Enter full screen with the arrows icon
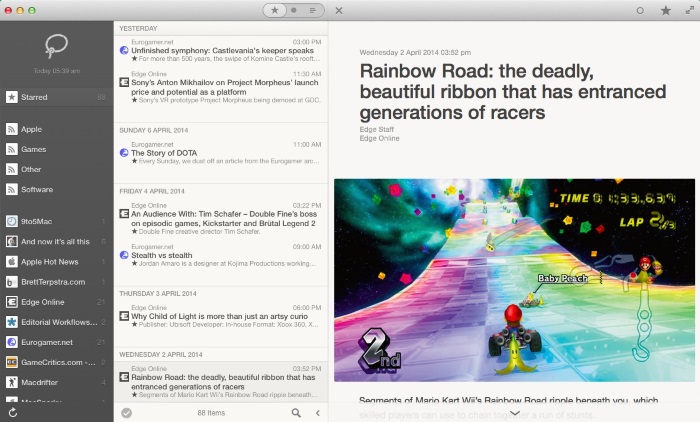Viewport: 700px width, 422px height. 690,10
